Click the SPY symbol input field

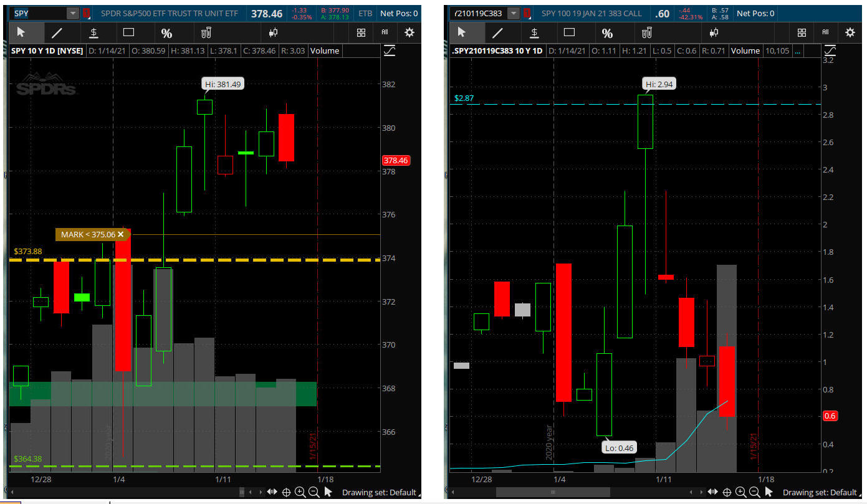click(39, 13)
